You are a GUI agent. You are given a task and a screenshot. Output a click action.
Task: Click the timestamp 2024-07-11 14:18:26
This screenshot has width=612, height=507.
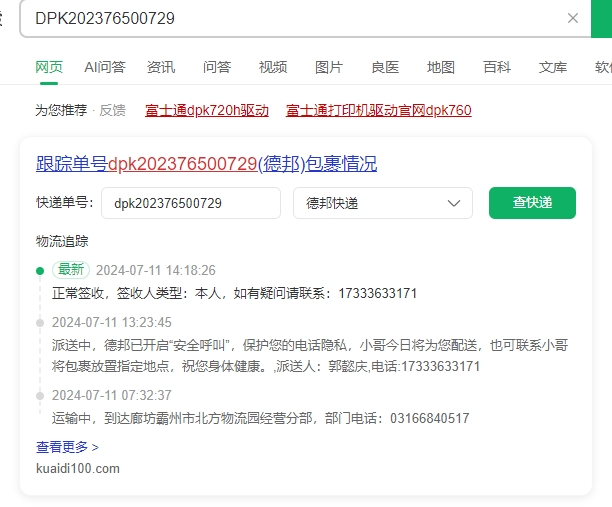(x=156, y=270)
